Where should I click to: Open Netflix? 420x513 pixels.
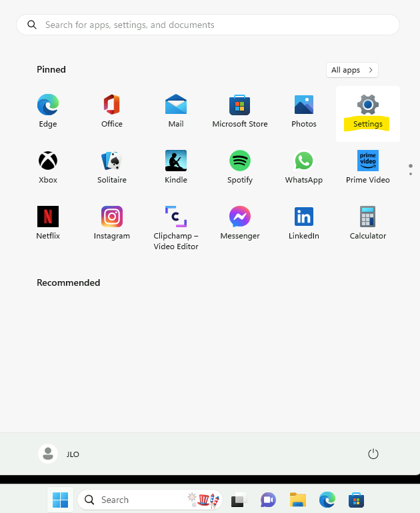tap(48, 224)
